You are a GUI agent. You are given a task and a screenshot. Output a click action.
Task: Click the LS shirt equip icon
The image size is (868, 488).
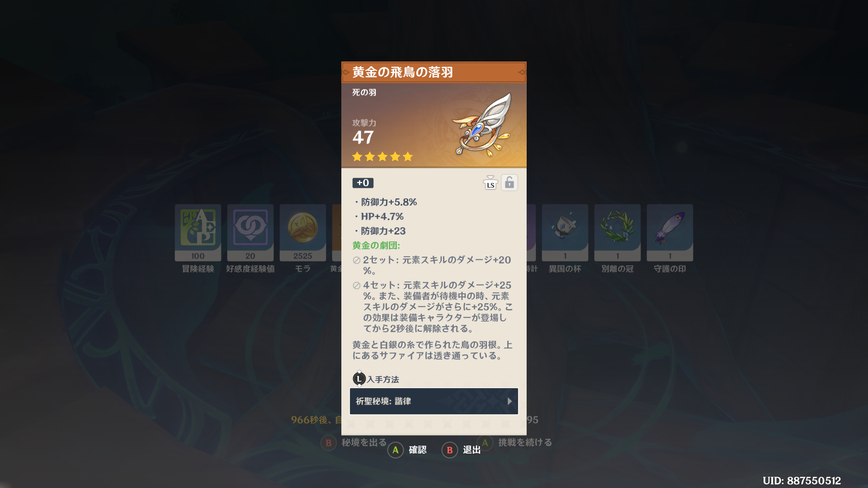[491, 183]
